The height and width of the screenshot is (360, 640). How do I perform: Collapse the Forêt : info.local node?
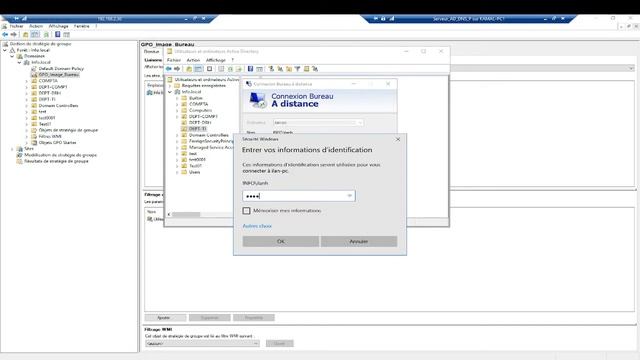[5, 50]
